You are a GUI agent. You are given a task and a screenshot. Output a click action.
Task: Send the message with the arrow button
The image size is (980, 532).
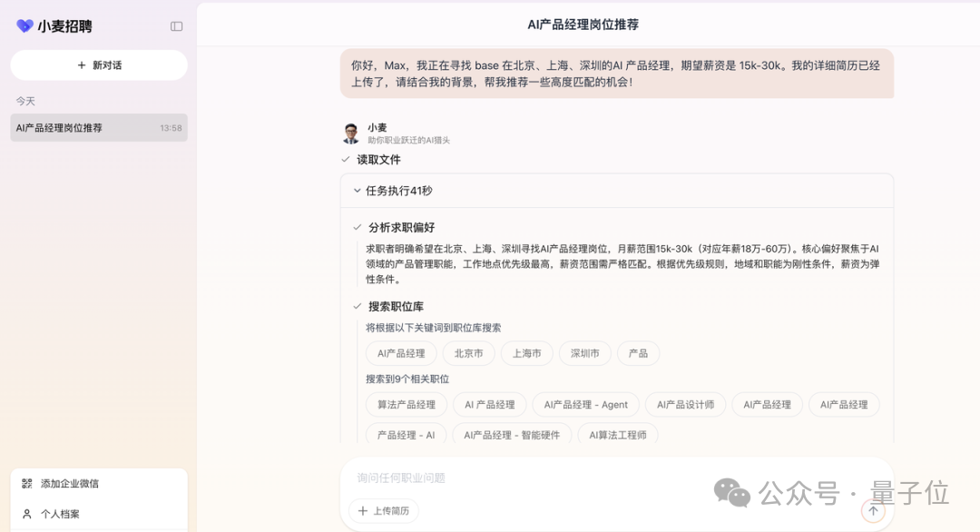pos(873,511)
